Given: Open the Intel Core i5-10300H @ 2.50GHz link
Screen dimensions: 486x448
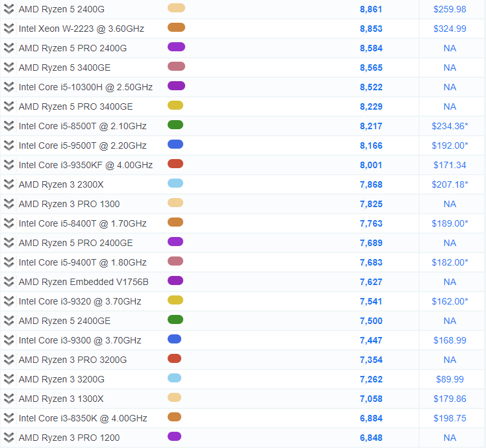Looking at the screenshot, I should coord(86,87).
